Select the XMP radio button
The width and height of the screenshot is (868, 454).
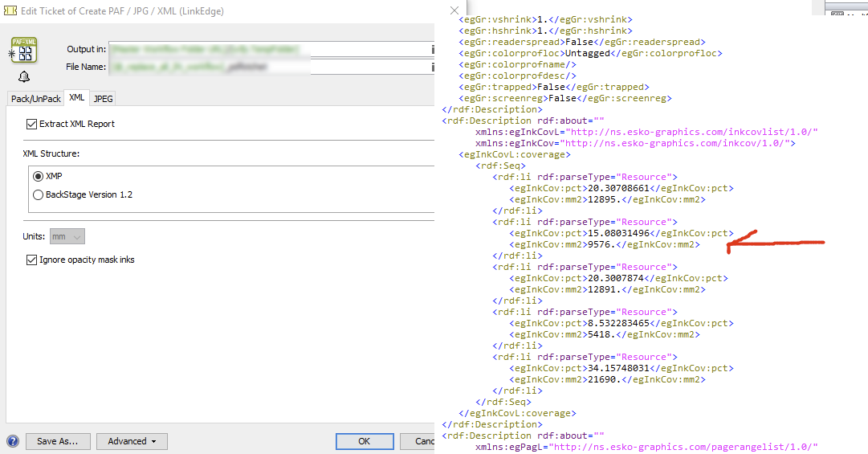pos(39,176)
